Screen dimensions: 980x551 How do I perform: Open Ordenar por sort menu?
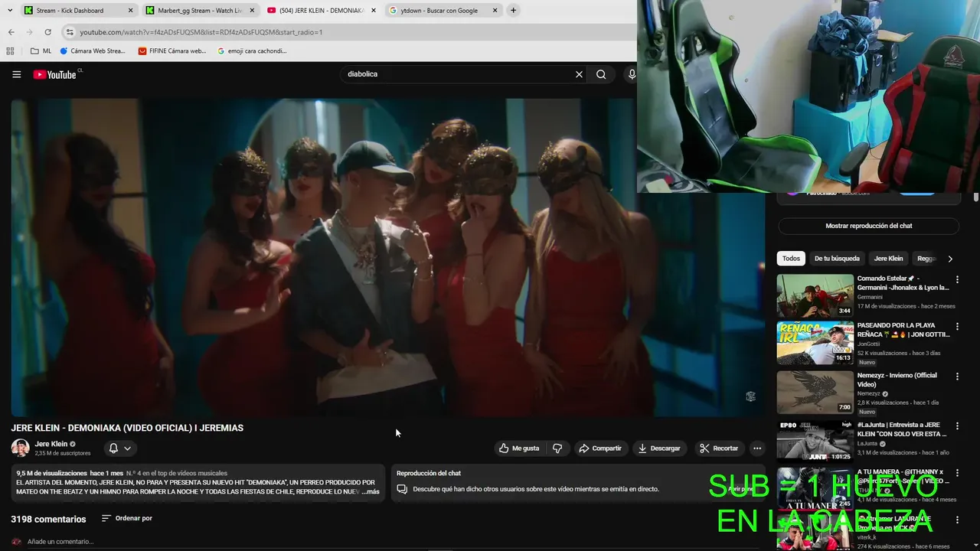coord(127,518)
